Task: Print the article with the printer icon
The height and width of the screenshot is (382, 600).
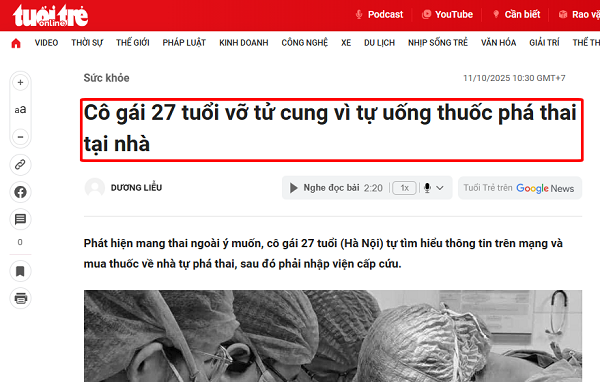Action: [20, 298]
